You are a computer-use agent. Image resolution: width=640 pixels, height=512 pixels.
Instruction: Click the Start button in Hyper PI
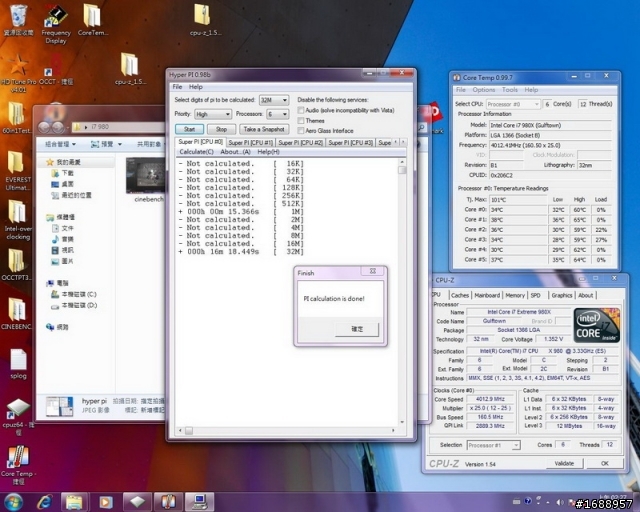pyautogui.click(x=189, y=129)
